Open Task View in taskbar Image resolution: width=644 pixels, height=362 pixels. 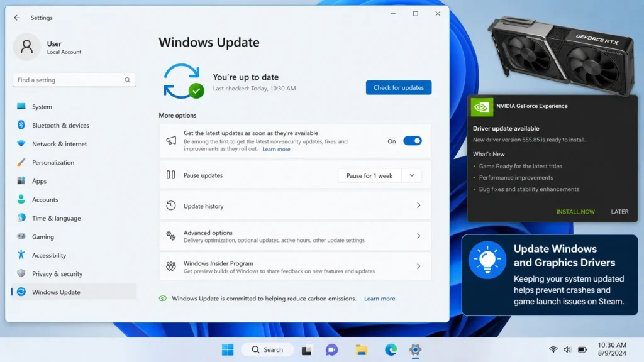tap(306, 350)
